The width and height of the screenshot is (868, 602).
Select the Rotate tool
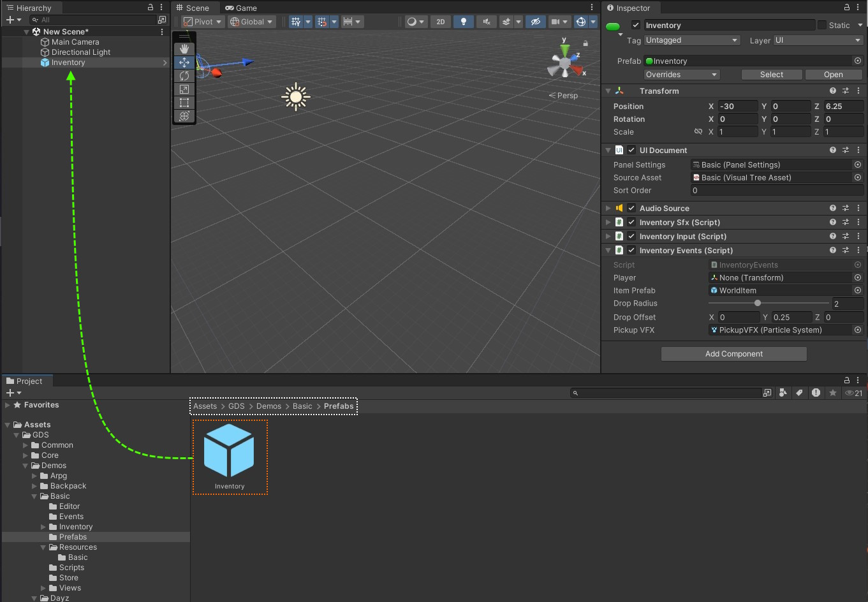pos(184,76)
